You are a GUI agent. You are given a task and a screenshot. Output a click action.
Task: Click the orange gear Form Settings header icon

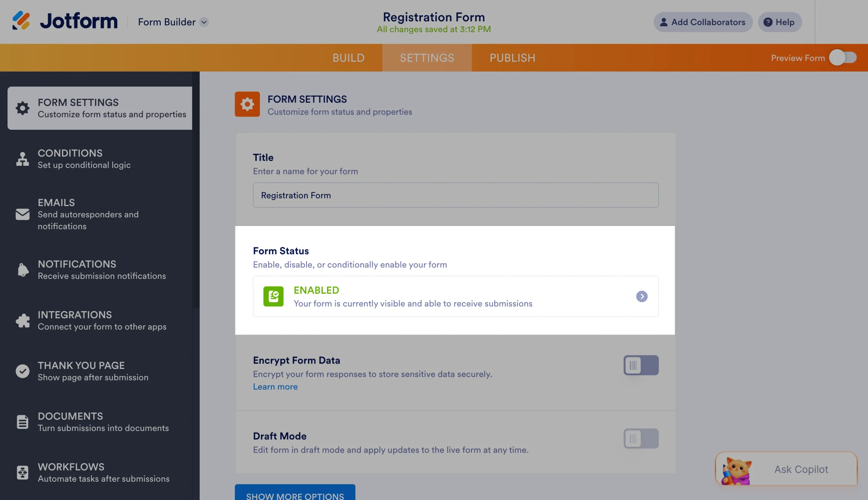247,104
